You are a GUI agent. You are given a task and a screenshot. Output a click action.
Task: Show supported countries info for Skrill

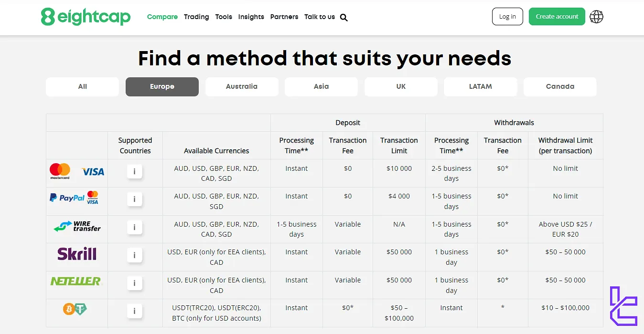tap(135, 255)
